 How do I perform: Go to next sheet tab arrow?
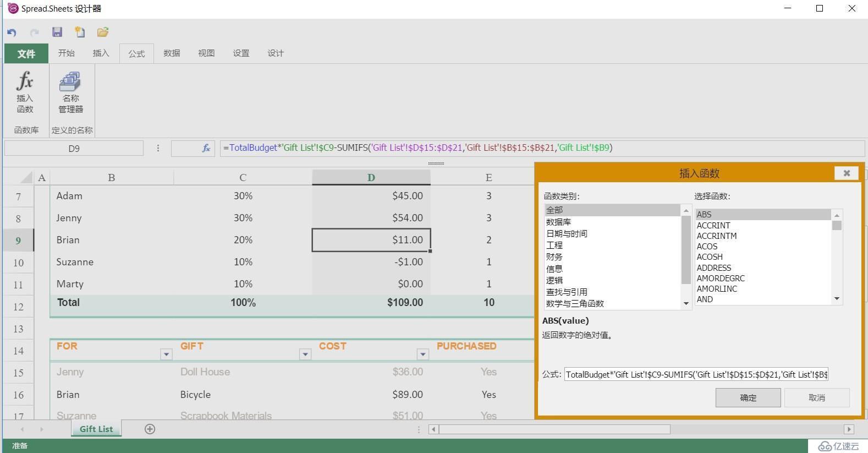click(x=41, y=429)
